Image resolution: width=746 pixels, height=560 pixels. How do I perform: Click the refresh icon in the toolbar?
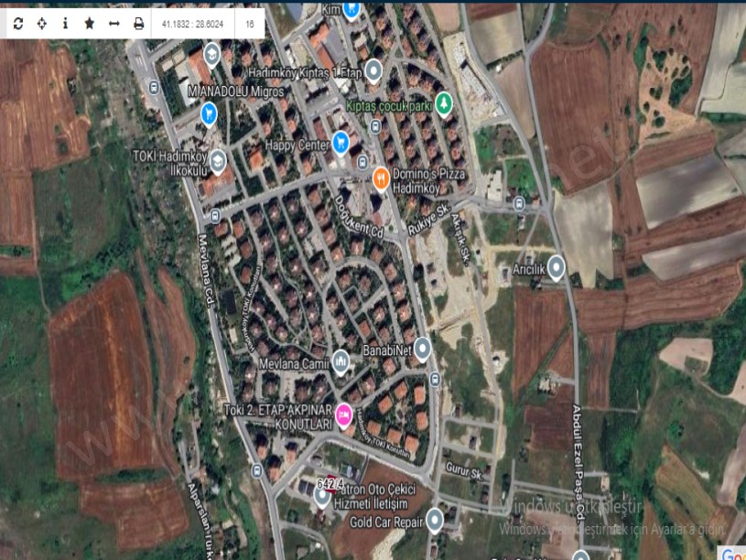[18, 24]
